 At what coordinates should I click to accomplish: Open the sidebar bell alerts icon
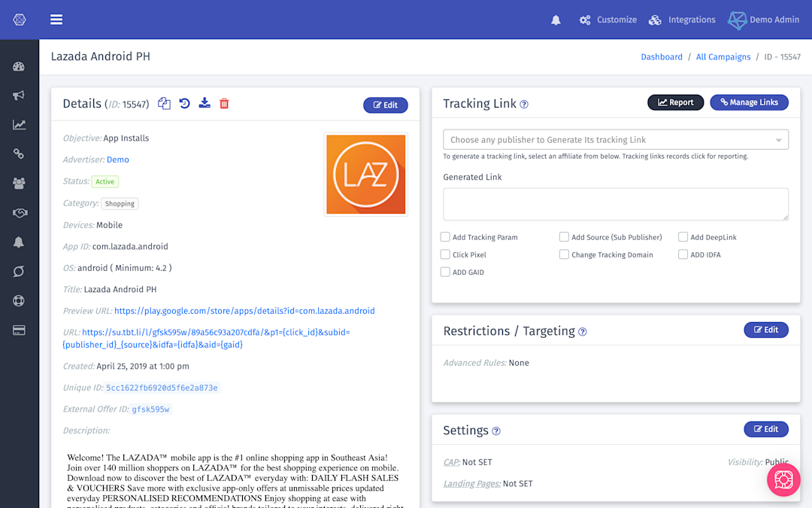coord(19,242)
